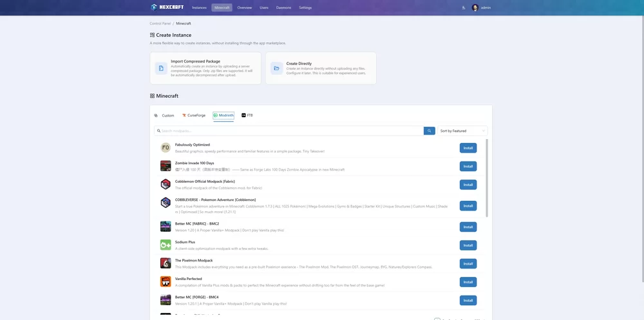Click the Control Panel breadcrumb link
Image resolution: width=644 pixels, height=320 pixels.
pos(160,23)
